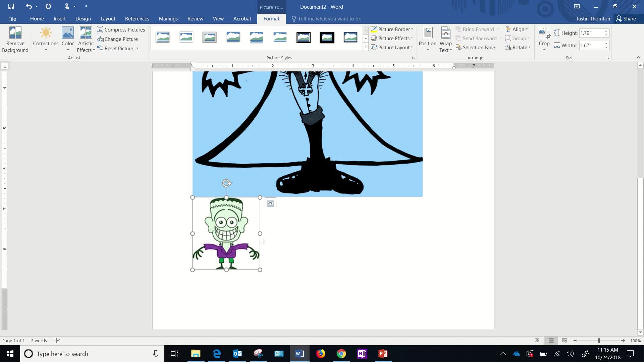The width and height of the screenshot is (644, 362).
Task: Open the Size dialog launcher
Action: 608,58
